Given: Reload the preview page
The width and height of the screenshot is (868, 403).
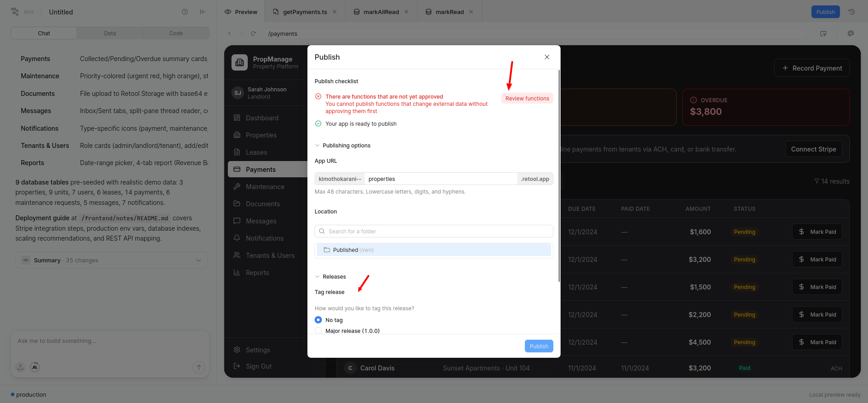Looking at the screenshot, I should pyautogui.click(x=253, y=33).
